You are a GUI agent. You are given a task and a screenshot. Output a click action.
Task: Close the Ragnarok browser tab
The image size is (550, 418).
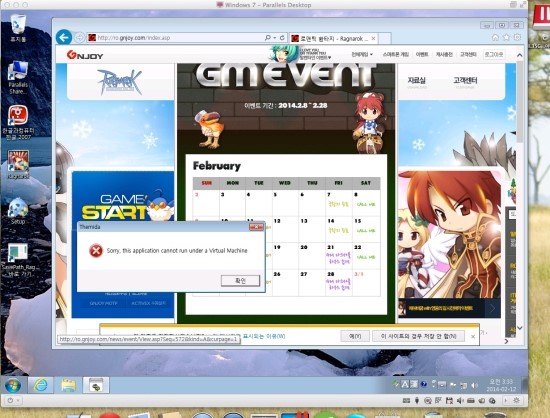(373, 39)
